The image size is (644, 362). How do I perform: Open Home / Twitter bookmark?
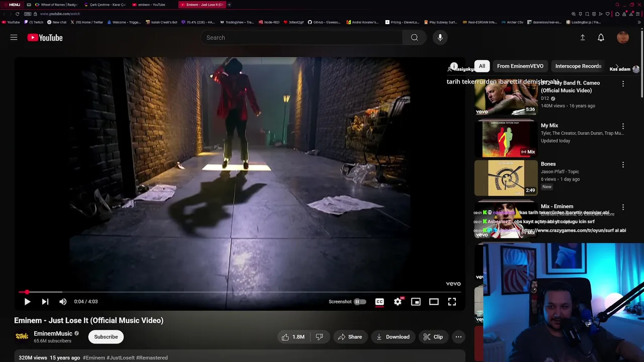[87, 22]
